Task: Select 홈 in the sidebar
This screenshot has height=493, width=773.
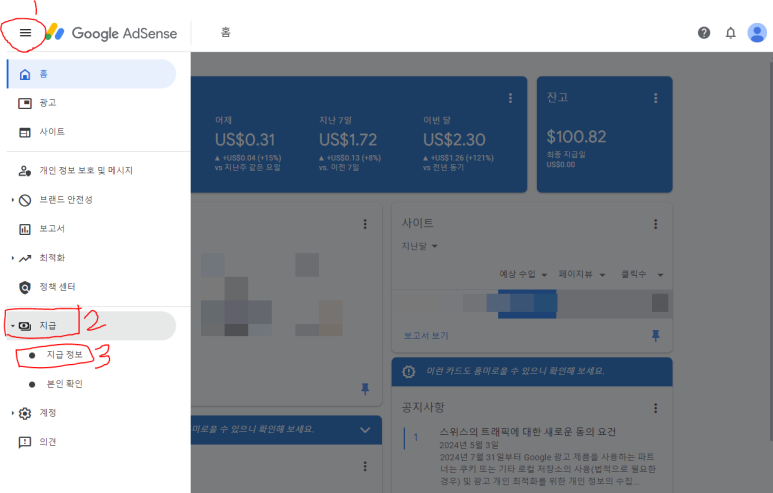Action: [x=92, y=74]
